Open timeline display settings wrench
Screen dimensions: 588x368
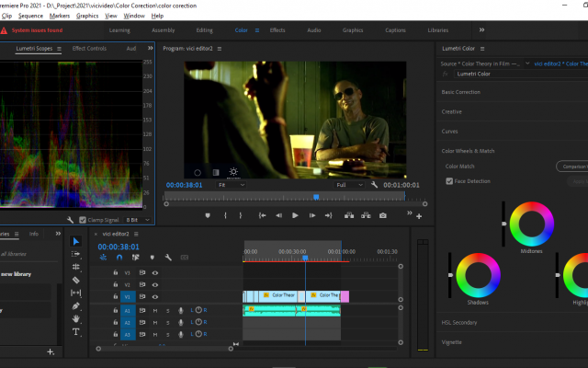pos(168,258)
